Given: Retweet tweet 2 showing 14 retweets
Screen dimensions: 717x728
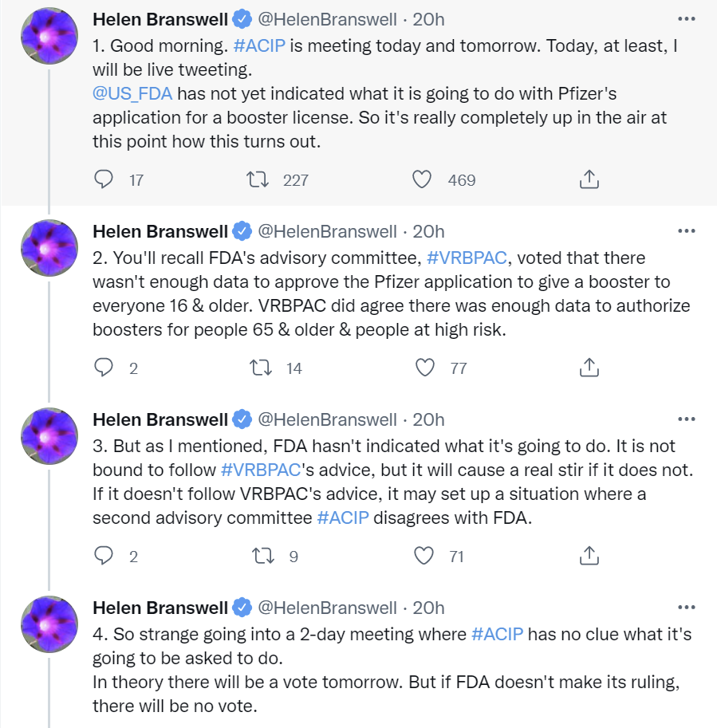Looking at the screenshot, I should coord(261,368).
